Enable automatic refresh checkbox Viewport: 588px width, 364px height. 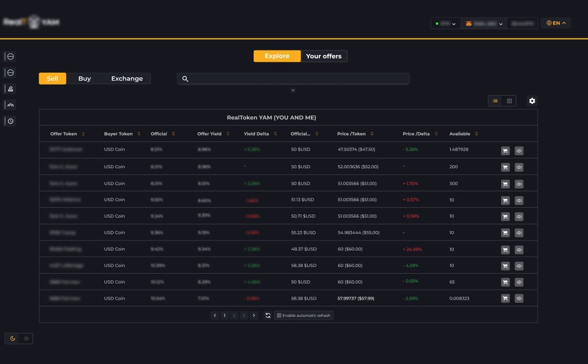(x=279, y=315)
